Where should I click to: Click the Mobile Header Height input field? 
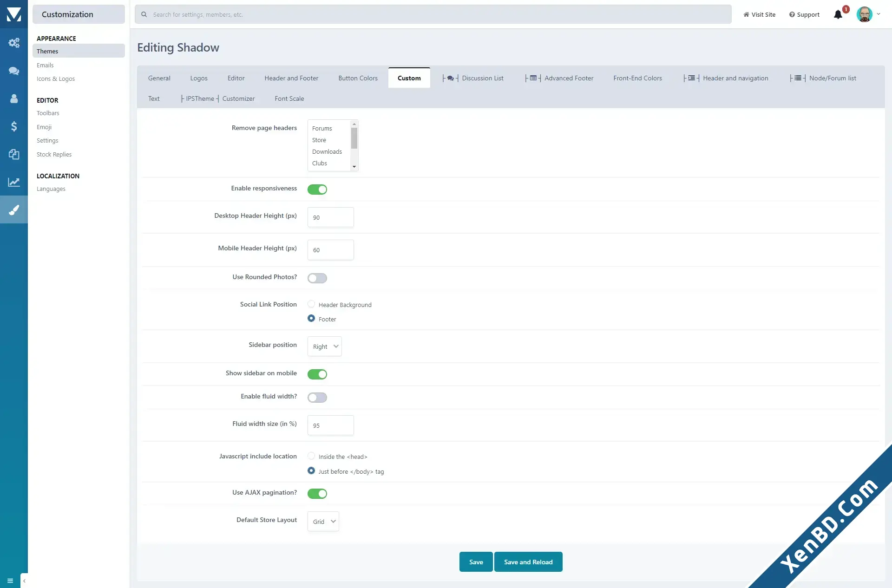point(331,250)
